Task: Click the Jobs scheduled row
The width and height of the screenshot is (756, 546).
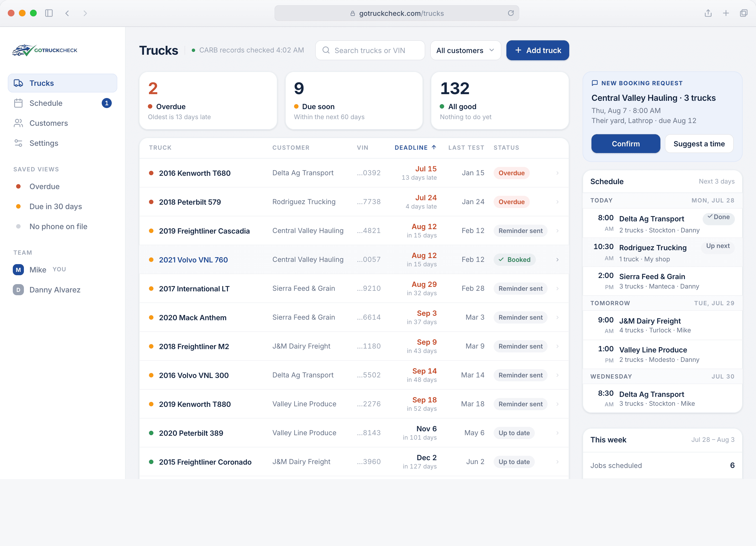Action: click(x=662, y=465)
